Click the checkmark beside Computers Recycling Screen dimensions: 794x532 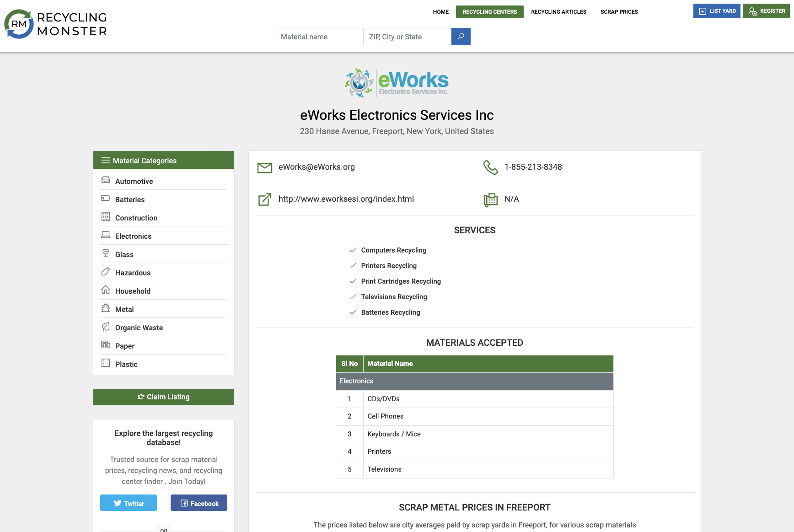(353, 250)
